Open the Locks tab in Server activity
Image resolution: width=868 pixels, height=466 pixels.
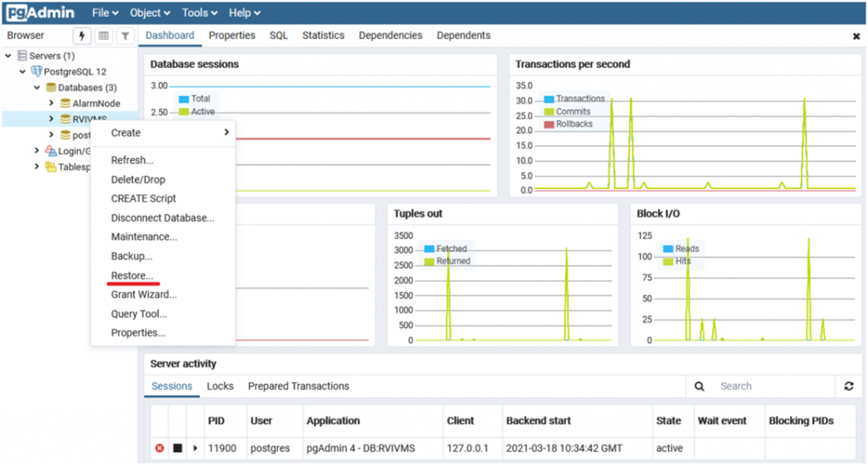[220, 386]
